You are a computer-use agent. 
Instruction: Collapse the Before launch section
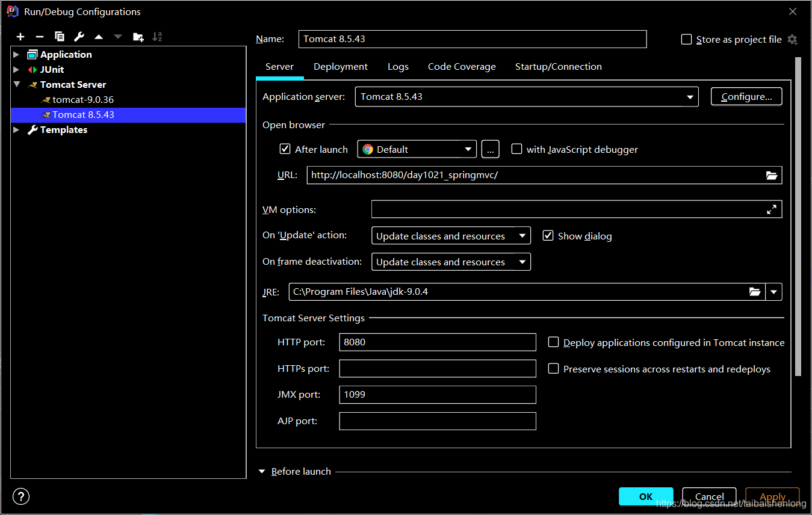(x=262, y=472)
